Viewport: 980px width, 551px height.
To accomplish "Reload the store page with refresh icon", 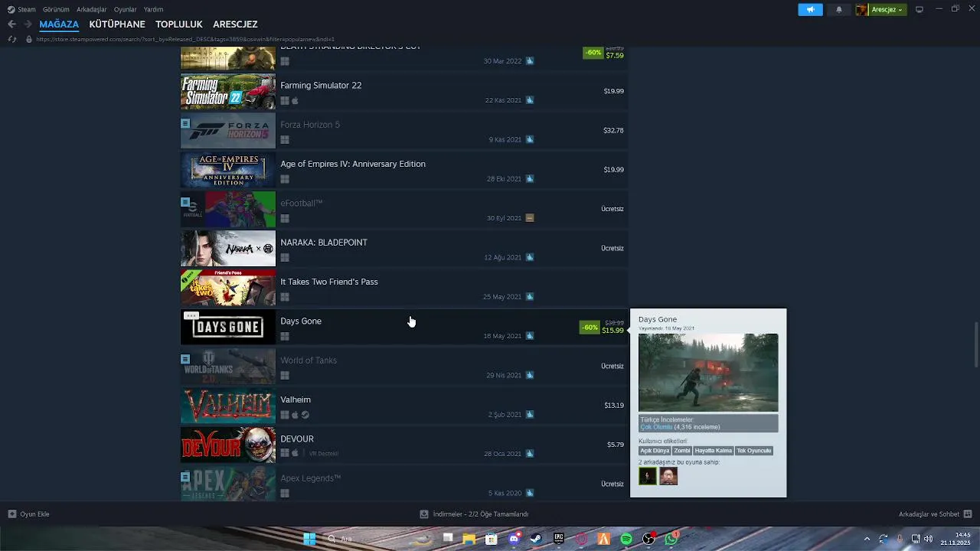I will click(11, 39).
